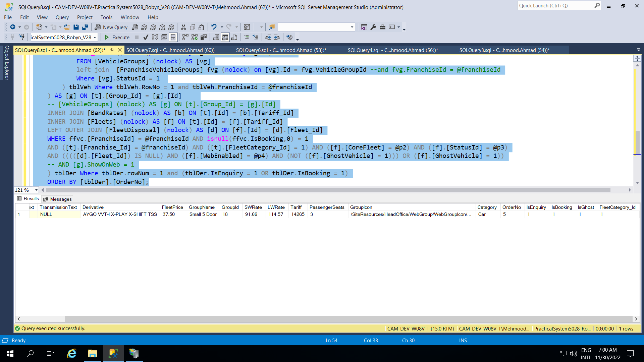Open the available databases dropdown
This screenshot has height=362, width=644.
pyautogui.click(x=95, y=37)
